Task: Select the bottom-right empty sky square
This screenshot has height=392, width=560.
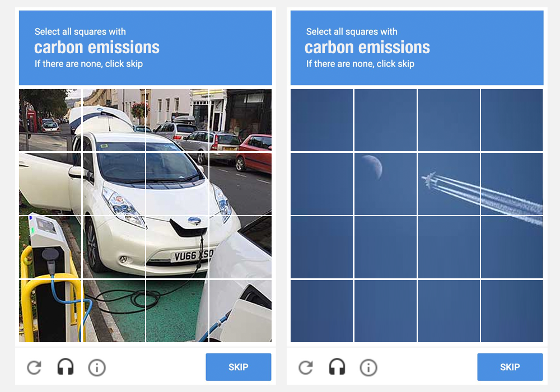Action: pyautogui.click(x=512, y=311)
